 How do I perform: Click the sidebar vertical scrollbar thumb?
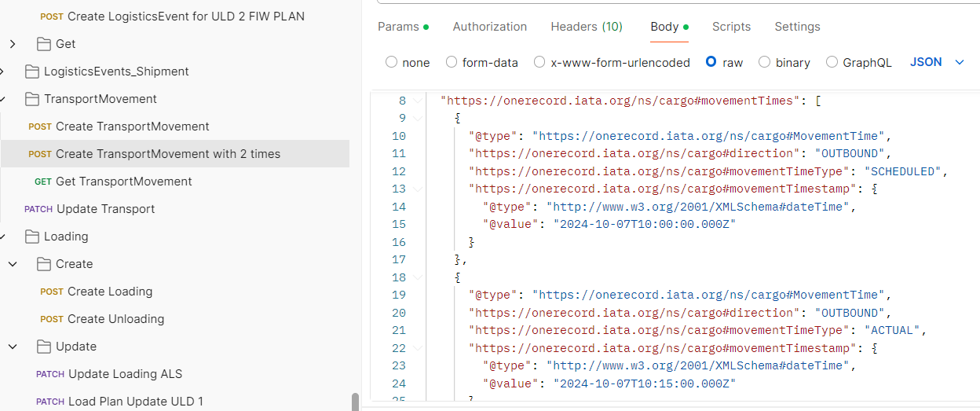[356, 402]
